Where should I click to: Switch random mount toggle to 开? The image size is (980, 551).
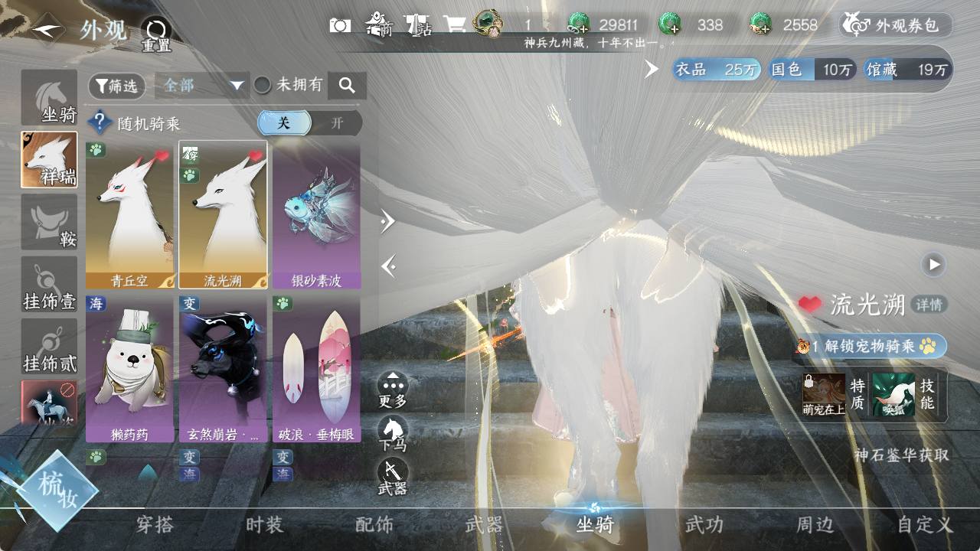pos(337,123)
